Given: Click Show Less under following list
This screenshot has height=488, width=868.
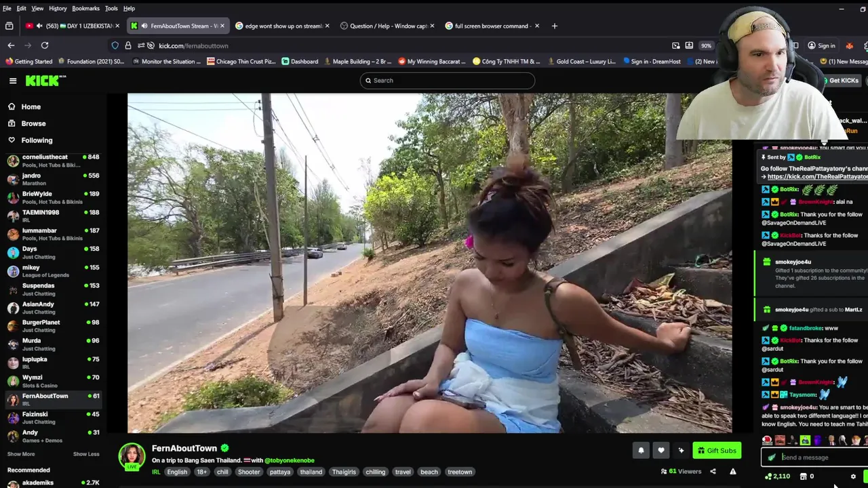Looking at the screenshot, I should 86,454.
